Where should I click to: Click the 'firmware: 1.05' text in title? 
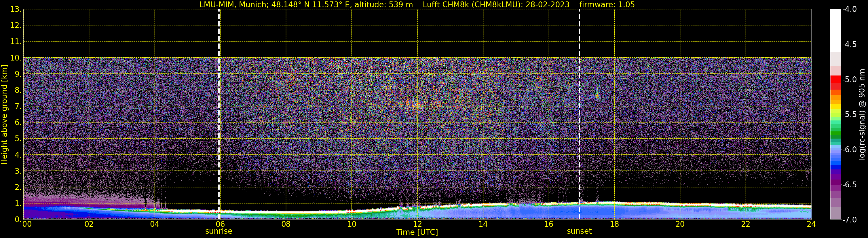607,5
